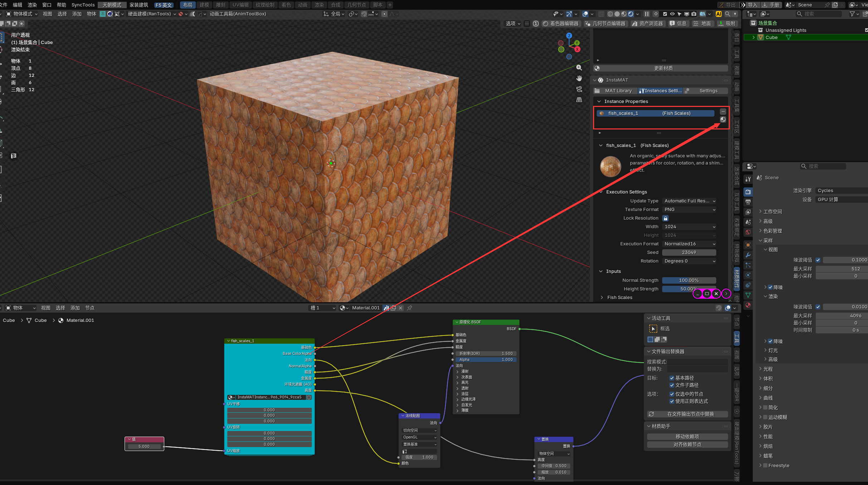This screenshot has width=868, height=485.
Task: Click 在文件输出节点中替换 button
Action: click(x=688, y=414)
